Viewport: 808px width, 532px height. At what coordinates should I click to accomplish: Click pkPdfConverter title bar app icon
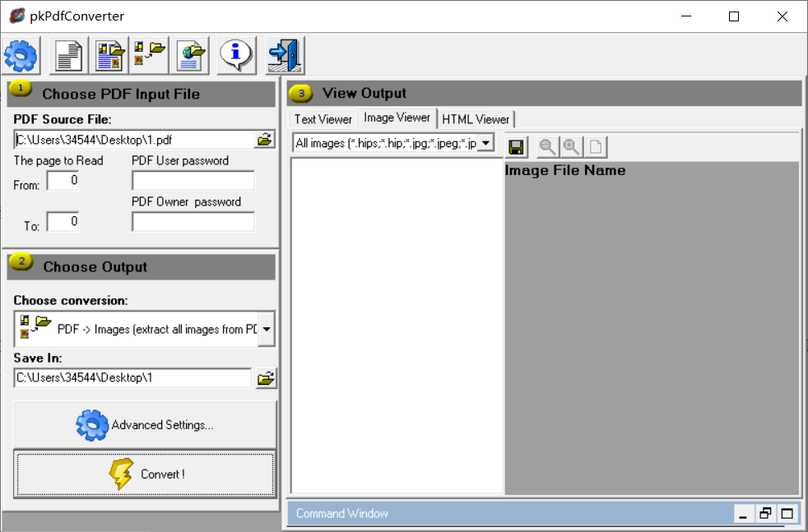(x=17, y=16)
